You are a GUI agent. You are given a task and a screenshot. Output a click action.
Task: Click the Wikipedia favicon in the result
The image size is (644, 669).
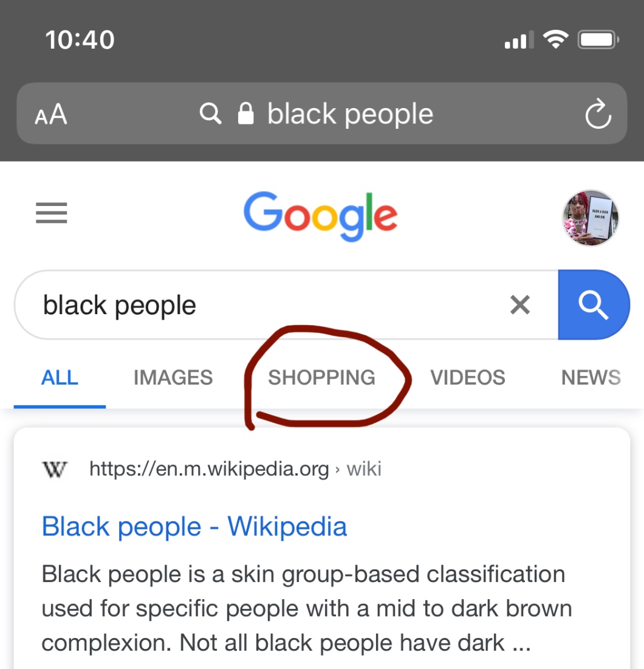pos(54,469)
